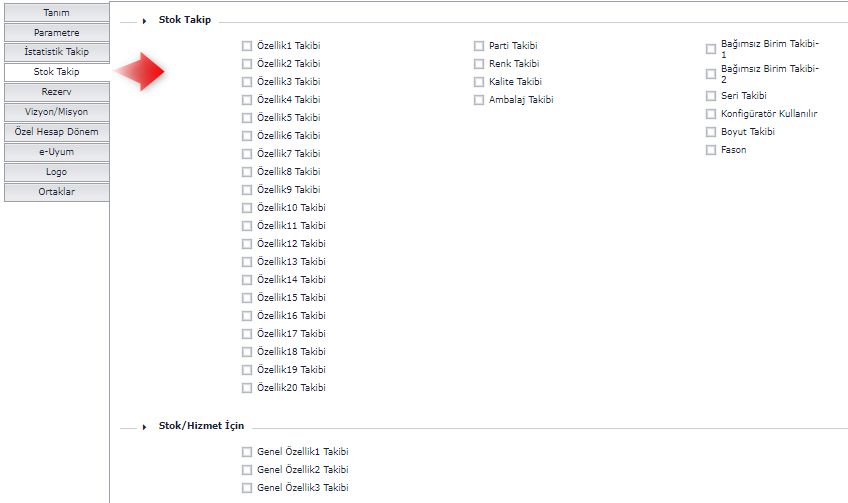Open the Logo tab

pyautogui.click(x=55, y=172)
